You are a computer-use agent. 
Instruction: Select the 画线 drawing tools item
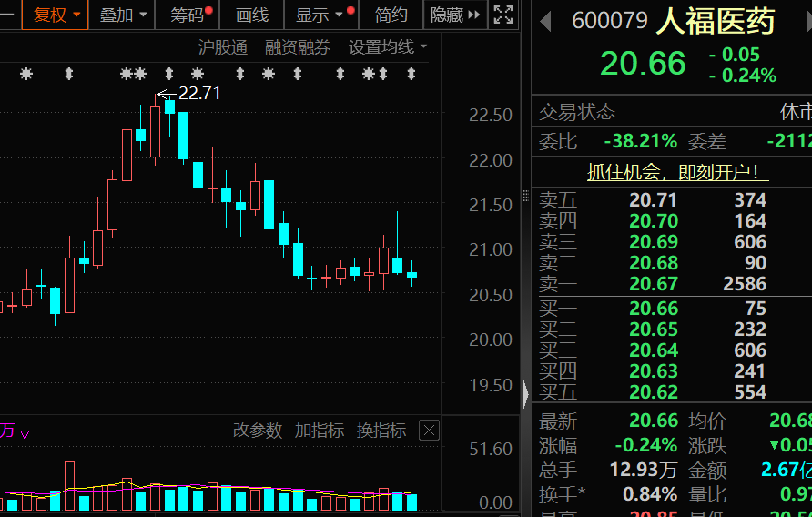(x=252, y=15)
